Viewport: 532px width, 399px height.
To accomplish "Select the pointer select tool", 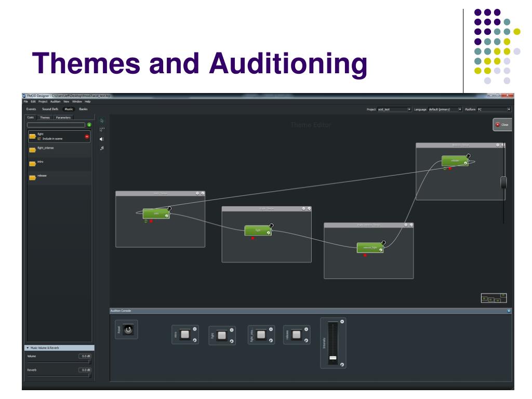I will coord(102,121).
